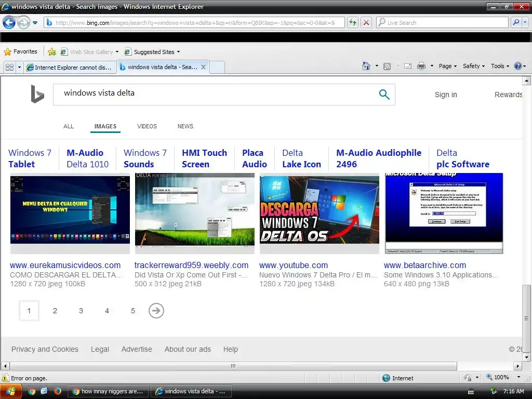
Task: Open the search provider options dropdown
Action: tap(525, 23)
